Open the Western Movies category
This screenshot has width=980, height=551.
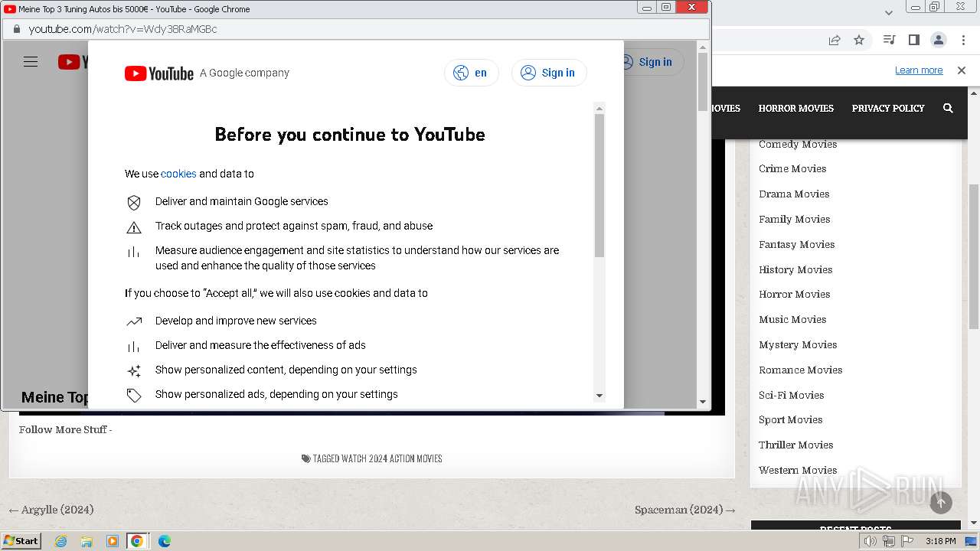798,470
